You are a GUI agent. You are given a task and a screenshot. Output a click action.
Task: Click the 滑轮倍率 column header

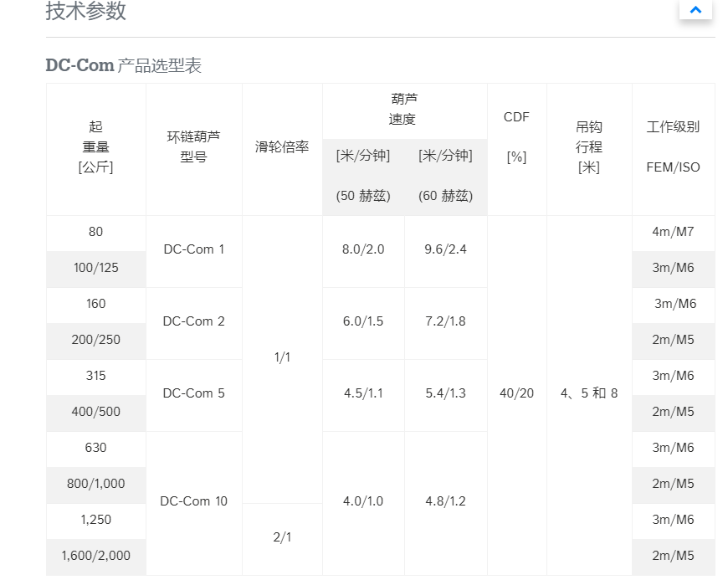282,147
